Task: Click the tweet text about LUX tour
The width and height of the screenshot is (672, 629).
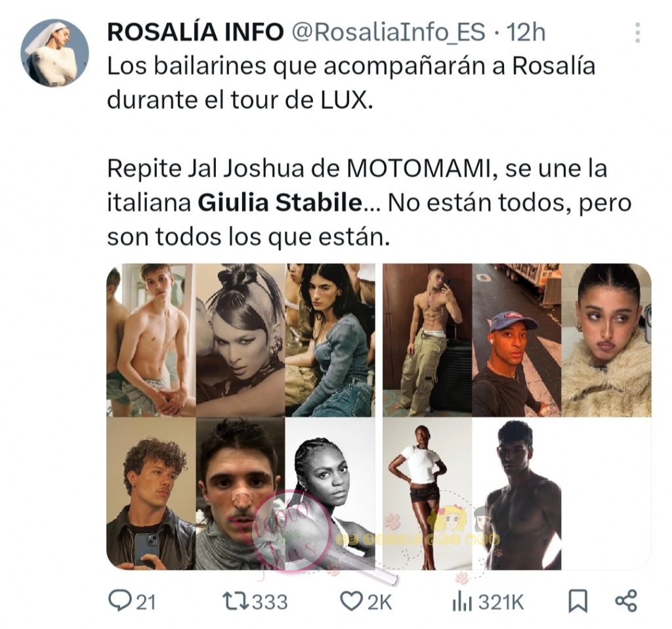Action: click(351, 83)
